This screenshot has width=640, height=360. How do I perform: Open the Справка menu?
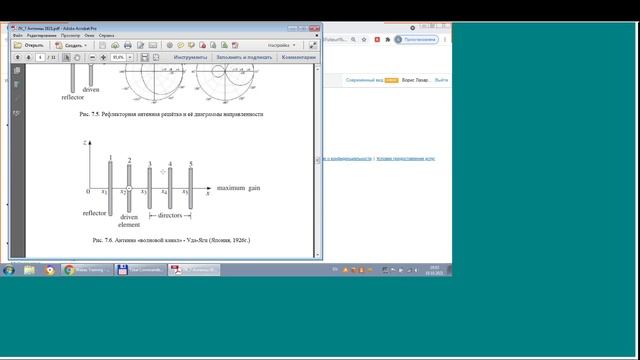pyautogui.click(x=107, y=36)
